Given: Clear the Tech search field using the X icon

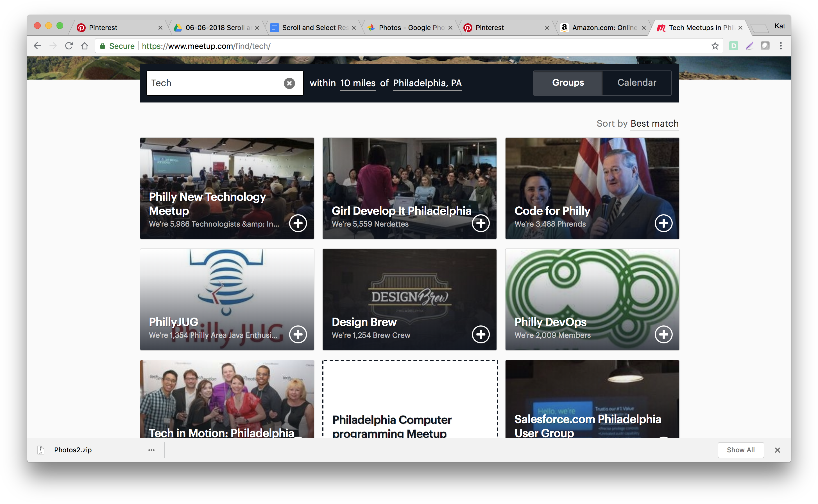Looking at the screenshot, I should 289,83.
